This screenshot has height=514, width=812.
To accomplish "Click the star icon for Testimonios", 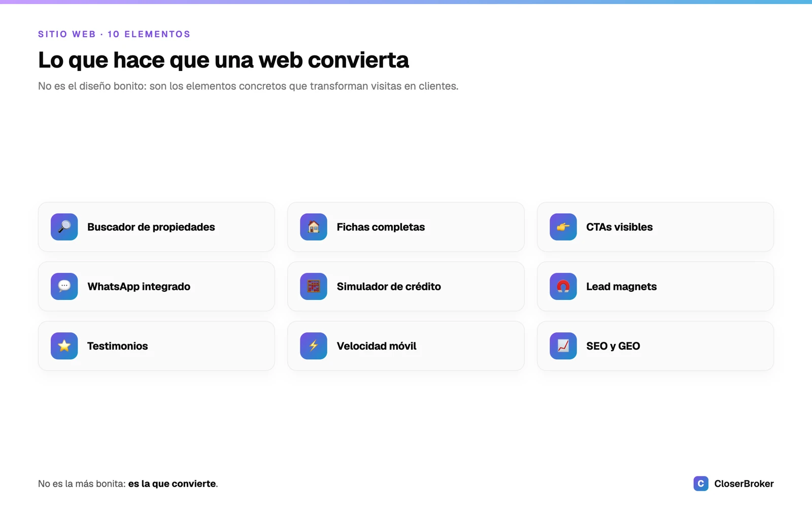I will [64, 346].
